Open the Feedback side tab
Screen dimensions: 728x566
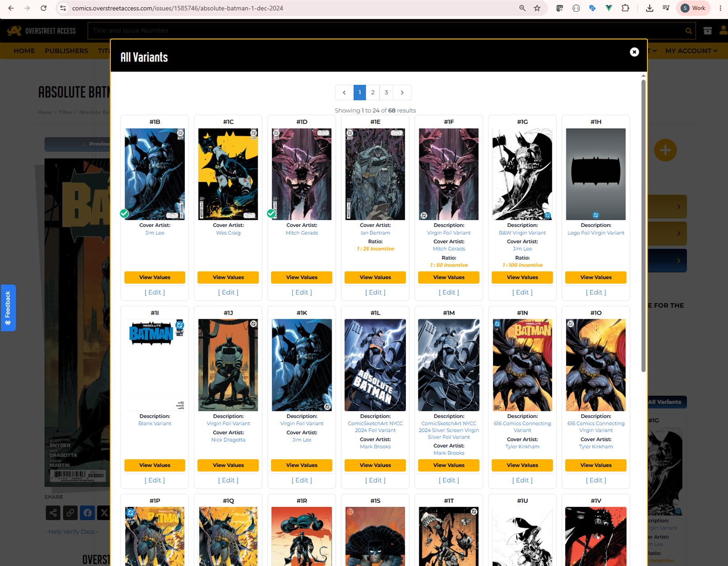click(x=8, y=308)
